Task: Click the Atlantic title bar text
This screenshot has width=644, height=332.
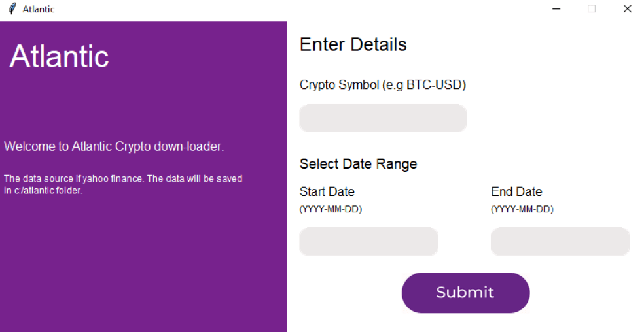Action: click(x=39, y=9)
